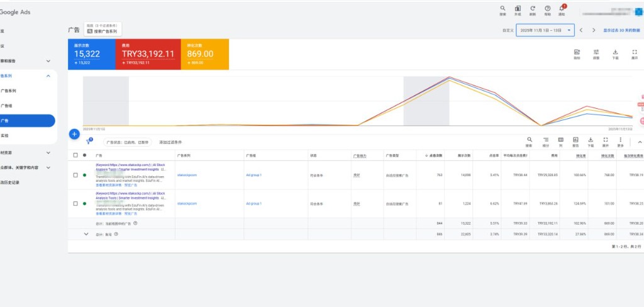The width and height of the screenshot is (644, 307).
Task: Select 实验 in the left sidebar
Action: 5,136
